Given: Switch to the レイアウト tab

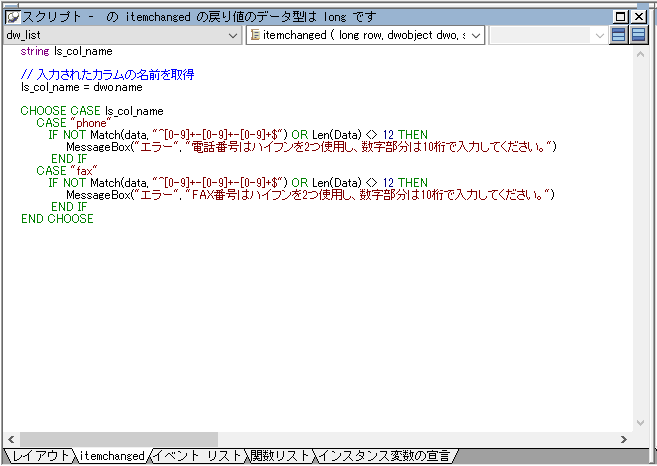Looking at the screenshot, I should 40,456.
